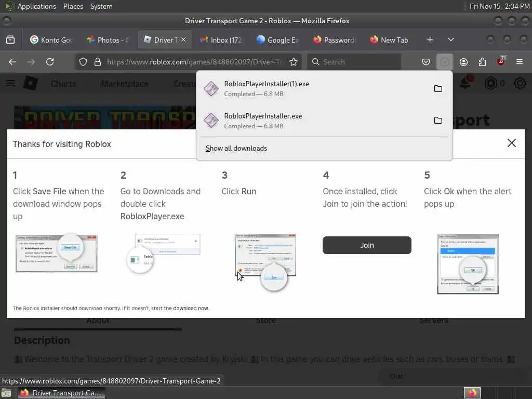Viewport: 532px width, 399px height.
Task: Close the Thanks for visiting Roblox dialog
Action: (511, 143)
